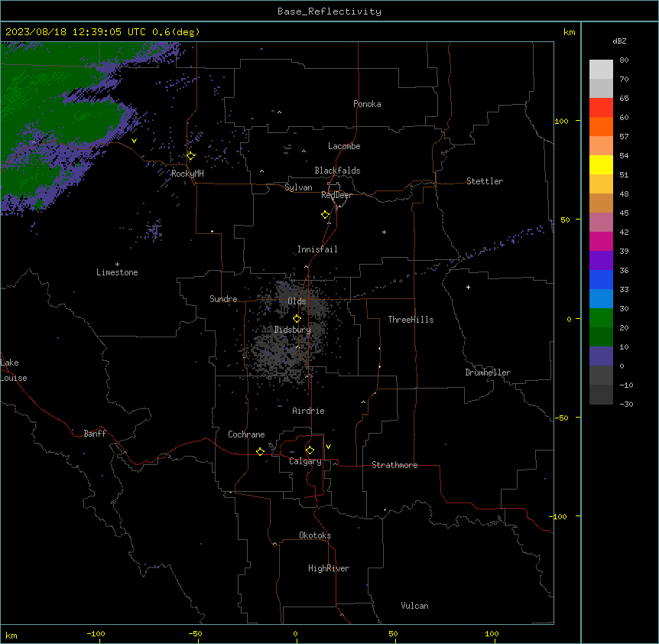Screen dimensions: 659x644
Task: Pick the yellow 51–54 dBZ swatch
Action: tap(601, 164)
